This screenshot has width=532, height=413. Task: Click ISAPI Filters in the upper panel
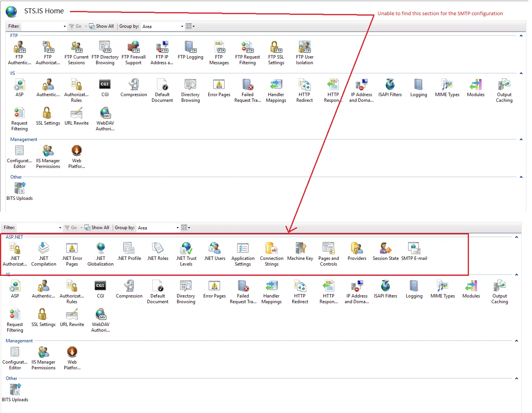pos(390,84)
